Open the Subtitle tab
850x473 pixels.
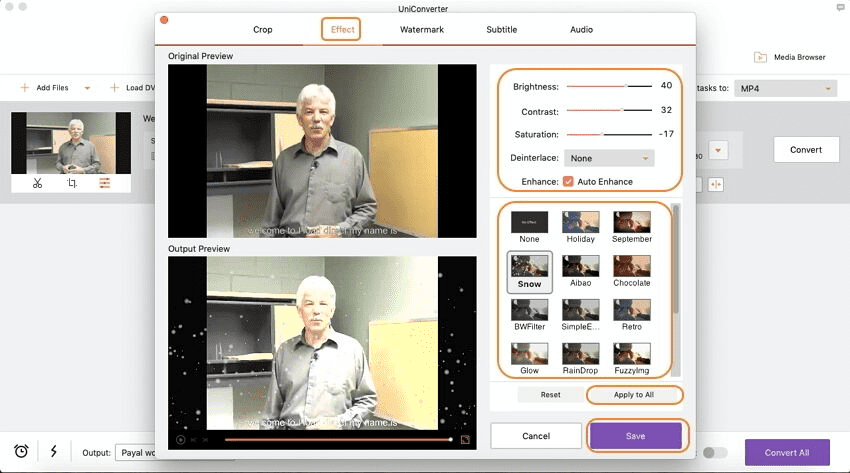(501, 30)
